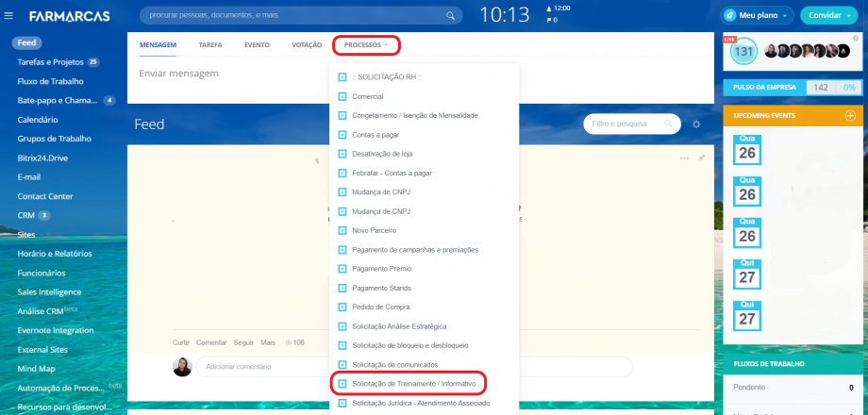Switch to the Votação tab

coord(307,44)
